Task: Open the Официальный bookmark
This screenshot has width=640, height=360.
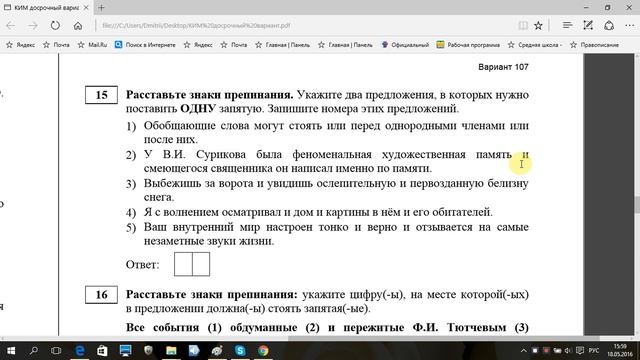Action: click(405, 45)
